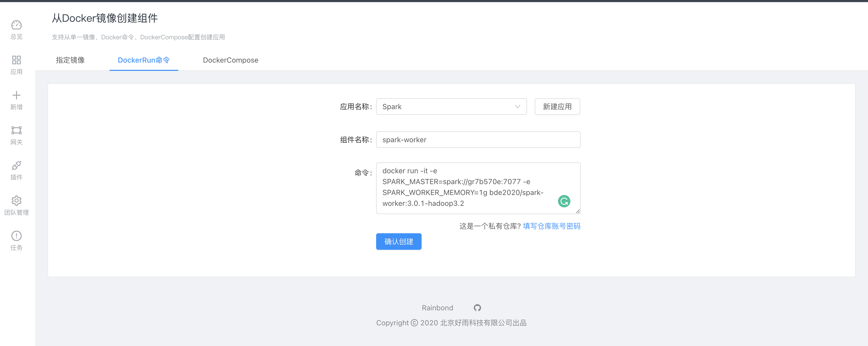Viewport: 868px width, 346px height.
Task: Switch to the 指定镜像 tab
Action: (70, 60)
